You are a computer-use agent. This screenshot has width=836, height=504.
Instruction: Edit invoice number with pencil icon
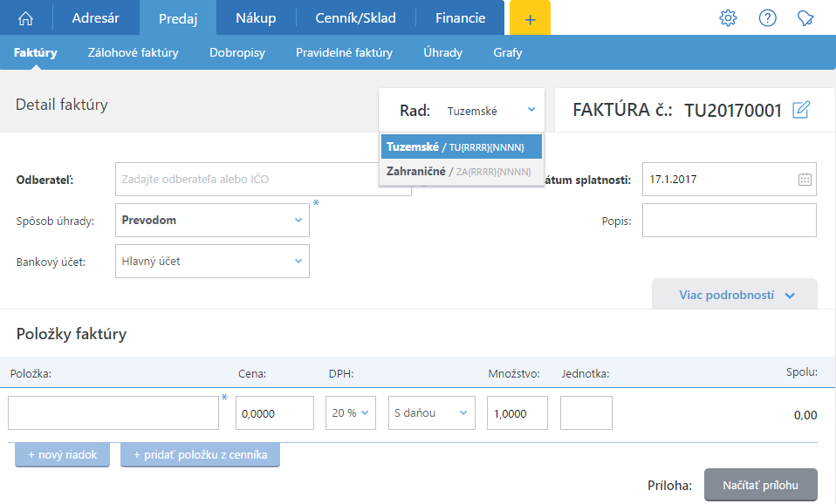[x=801, y=110]
